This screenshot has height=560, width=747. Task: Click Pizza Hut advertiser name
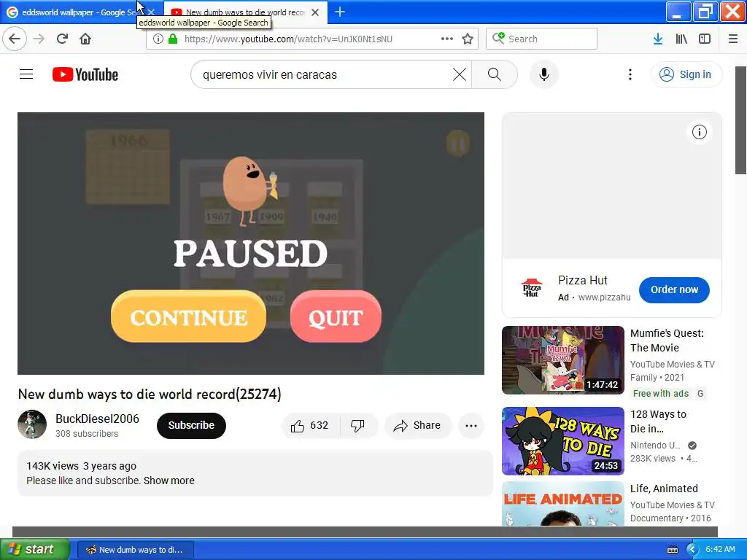(583, 280)
